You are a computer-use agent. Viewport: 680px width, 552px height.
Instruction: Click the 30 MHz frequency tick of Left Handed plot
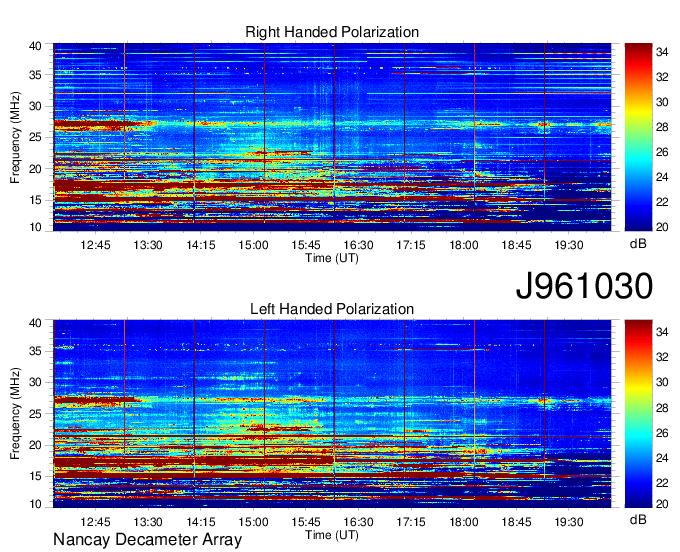coord(35,382)
